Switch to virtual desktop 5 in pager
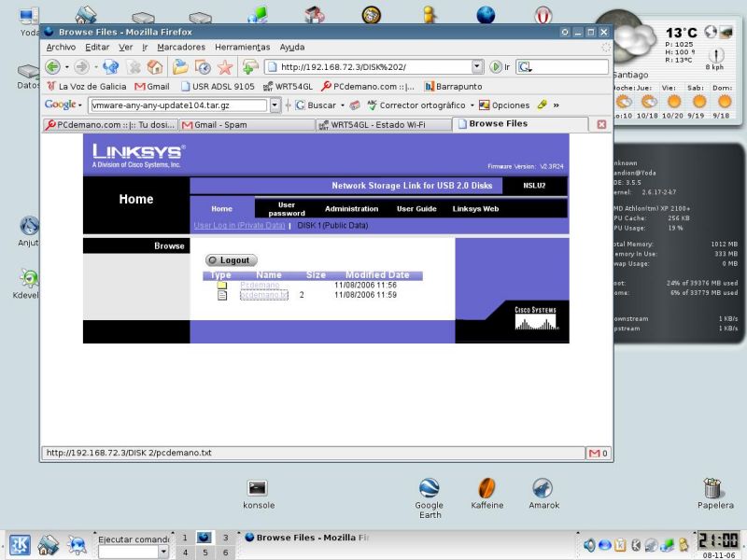The width and height of the screenshot is (747, 560). tap(204, 553)
